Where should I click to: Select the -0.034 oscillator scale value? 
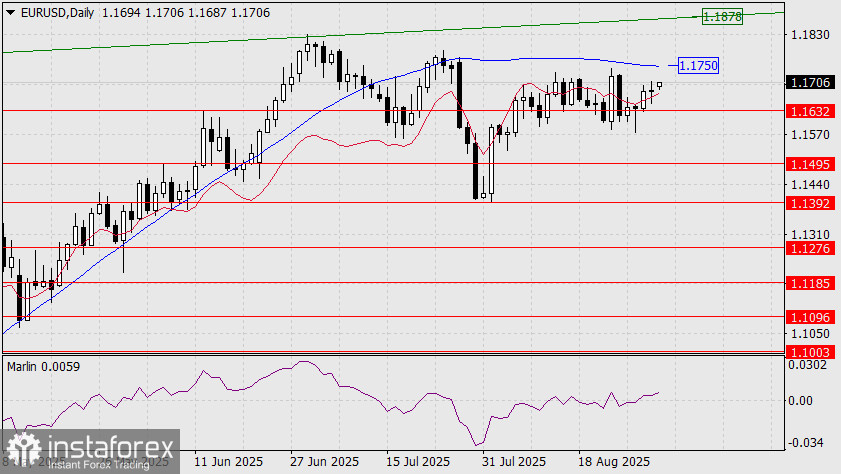pyautogui.click(x=805, y=442)
